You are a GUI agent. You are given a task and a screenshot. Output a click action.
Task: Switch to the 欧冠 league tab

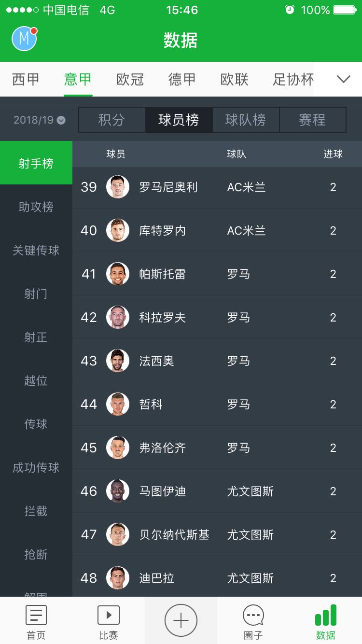click(130, 79)
